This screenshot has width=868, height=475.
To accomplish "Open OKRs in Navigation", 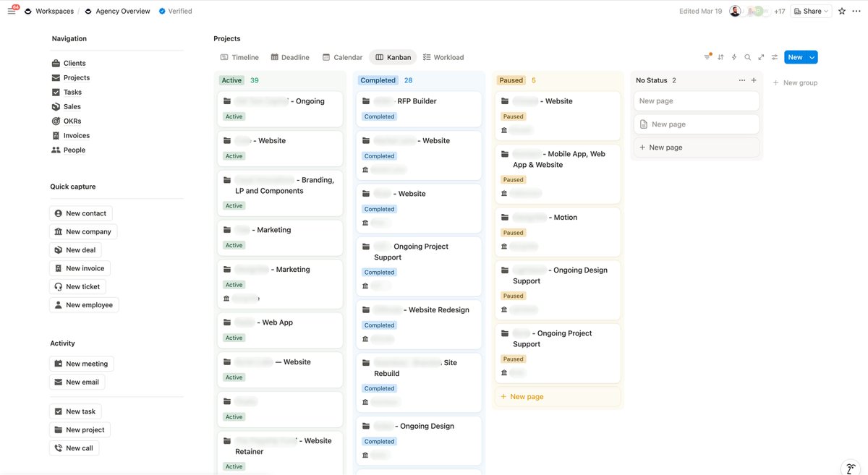I will pyautogui.click(x=67, y=121).
